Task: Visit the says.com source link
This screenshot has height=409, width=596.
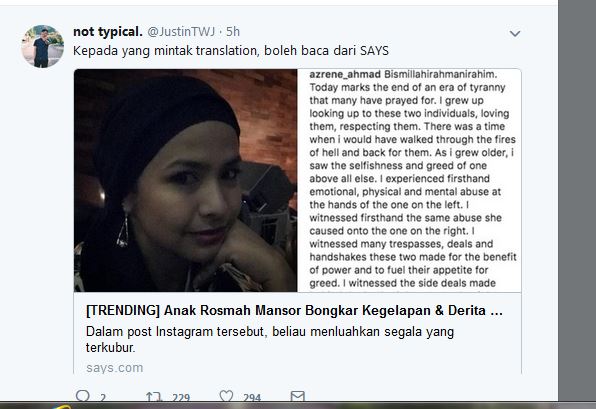Action: tap(114, 368)
